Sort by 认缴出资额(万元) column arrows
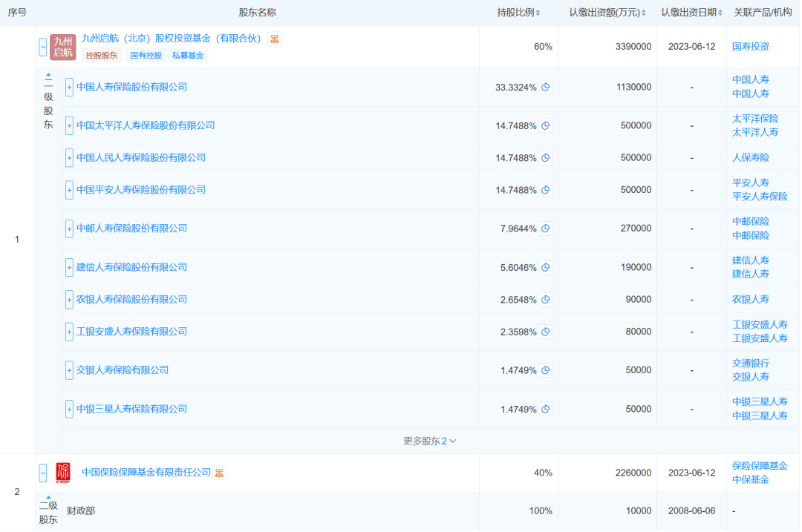The height and width of the screenshot is (532, 802). [643, 13]
